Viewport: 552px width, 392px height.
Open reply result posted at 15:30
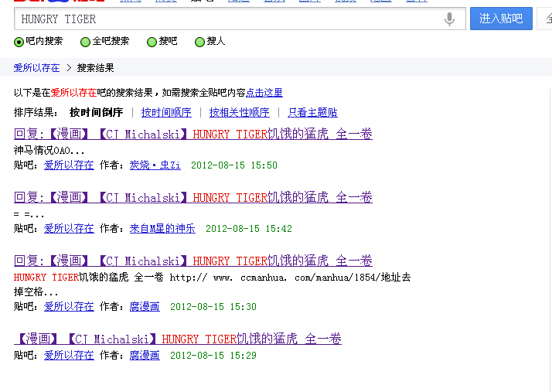pyautogui.click(x=193, y=261)
